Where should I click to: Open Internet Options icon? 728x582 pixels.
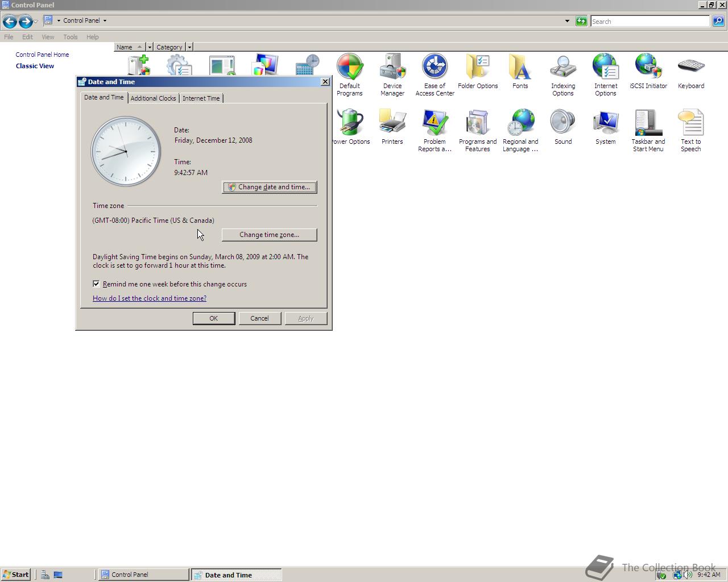pos(605,74)
